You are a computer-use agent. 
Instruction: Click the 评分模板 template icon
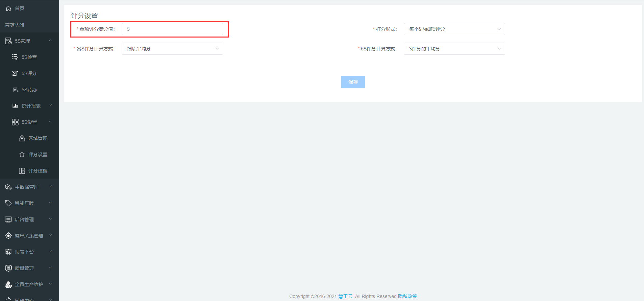[x=22, y=171]
